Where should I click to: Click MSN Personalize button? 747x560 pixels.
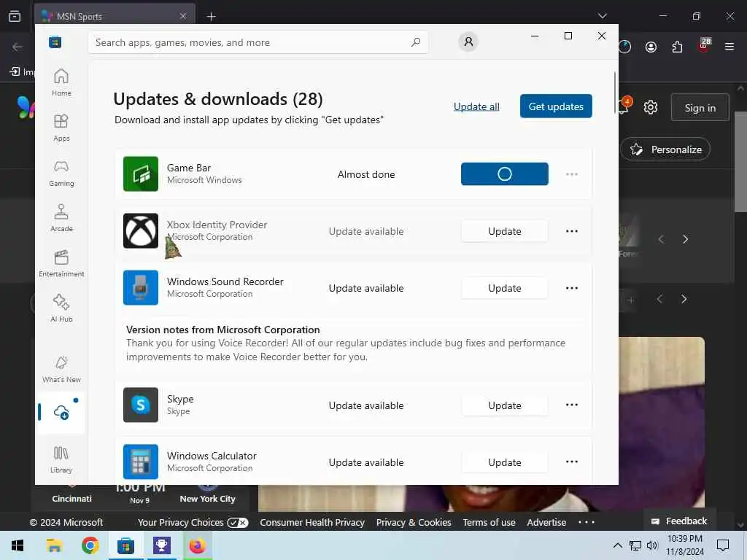pyautogui.click(x=665, y=149)
